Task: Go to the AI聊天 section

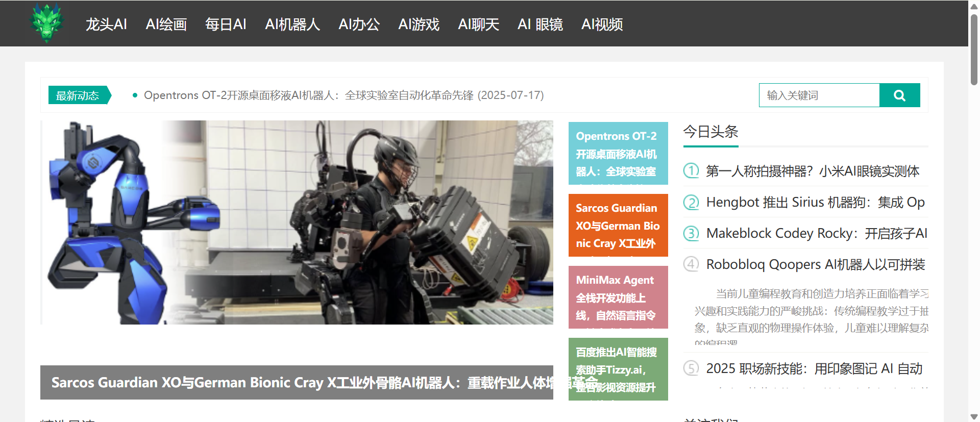Action: tap(479, 24)
